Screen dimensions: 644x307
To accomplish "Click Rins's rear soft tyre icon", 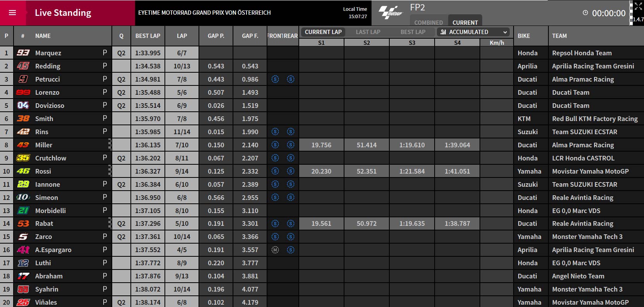I will pos(291,132).
